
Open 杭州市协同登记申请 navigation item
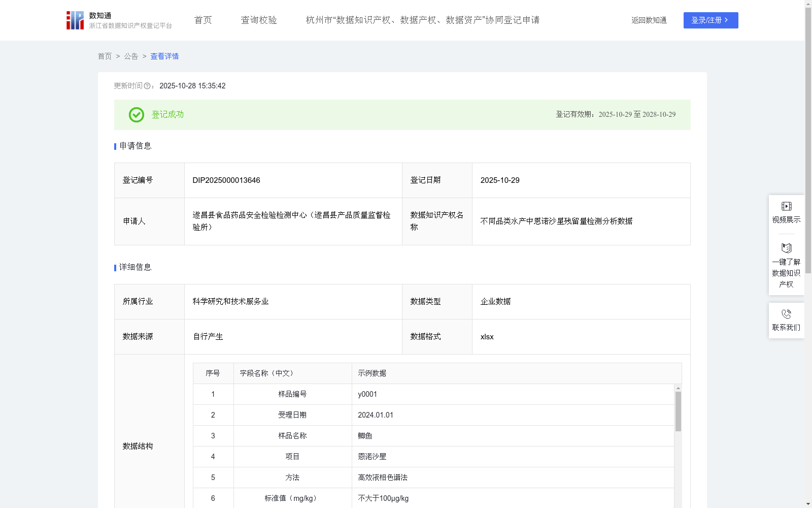(423, 20)
